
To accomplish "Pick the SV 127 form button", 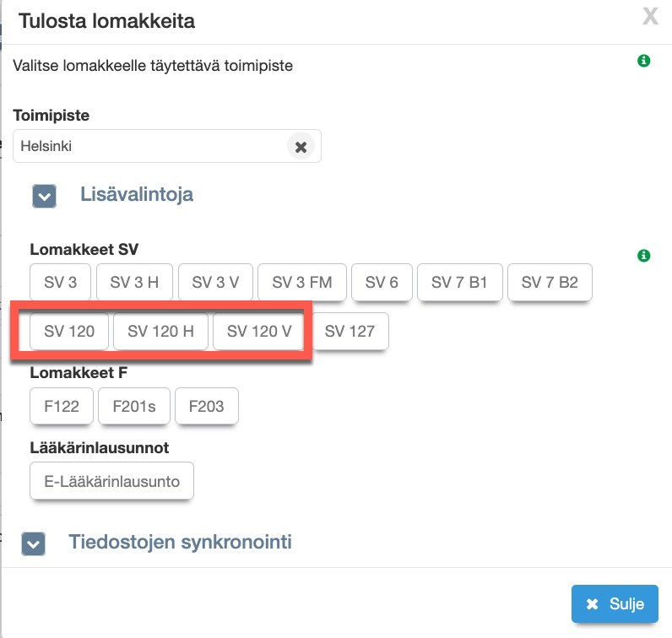I will click(x=350, y=332).
